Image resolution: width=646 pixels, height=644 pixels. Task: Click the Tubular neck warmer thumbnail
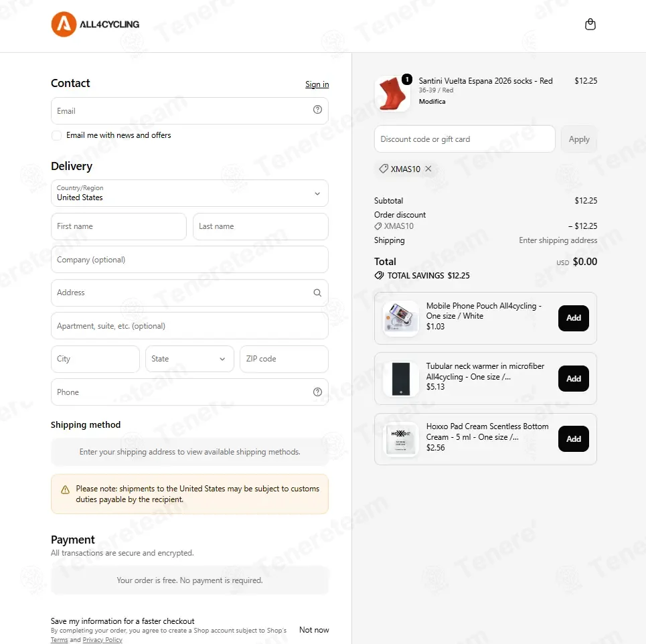pyautogui.click(x=400, y=379)
